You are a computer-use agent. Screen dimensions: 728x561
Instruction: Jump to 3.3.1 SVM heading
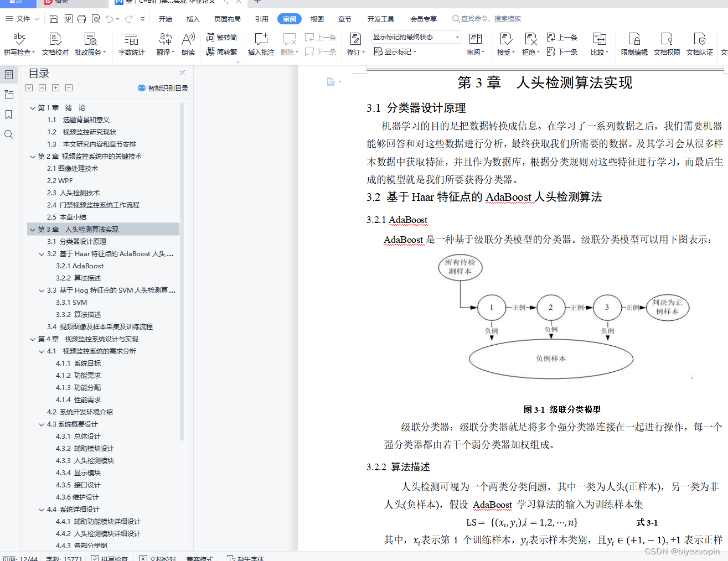click(x=71, y=303)
